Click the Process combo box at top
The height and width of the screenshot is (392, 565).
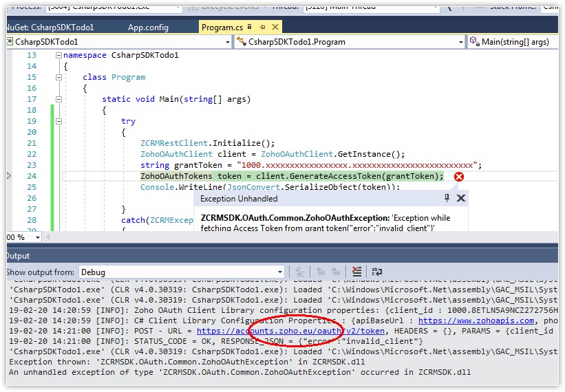[114, 8]
